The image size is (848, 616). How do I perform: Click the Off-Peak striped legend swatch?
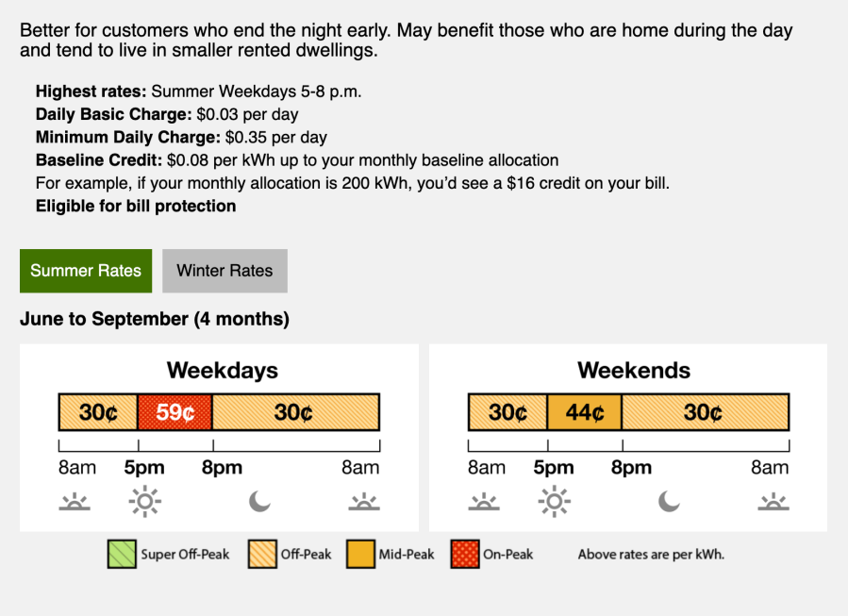click(262, 554)
